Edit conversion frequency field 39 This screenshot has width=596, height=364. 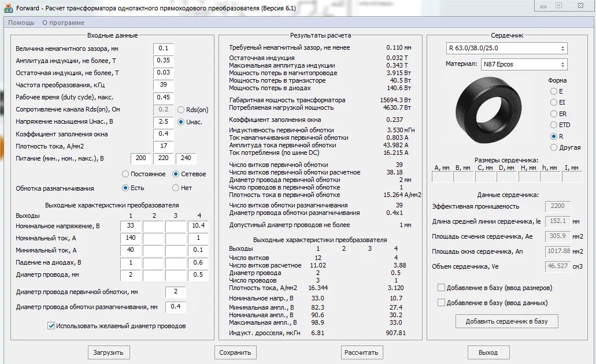164,85
